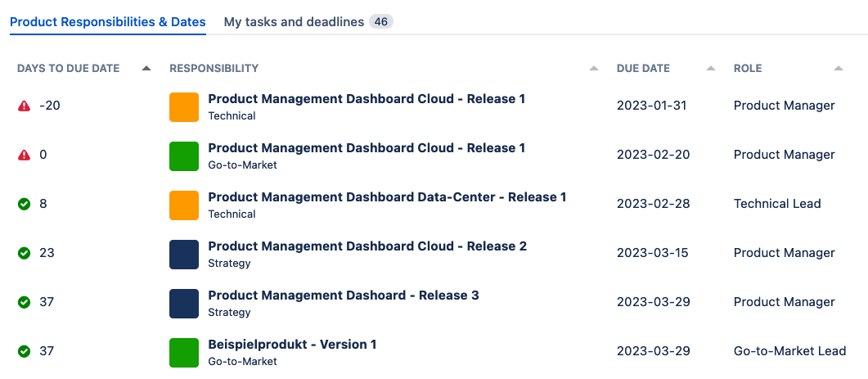Viewport: 868px width, 379px height.
Task: Click the 2023-03-15 due date cell
Action: coord(653,253)
